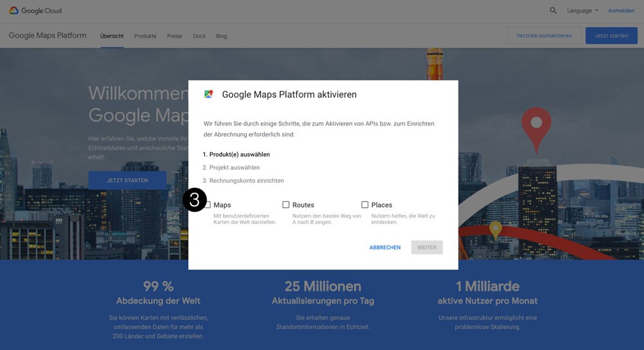Viewport: 644px width, 350px height.
Task: Tick the Routes product checkbox
Action: pos(286,205)
